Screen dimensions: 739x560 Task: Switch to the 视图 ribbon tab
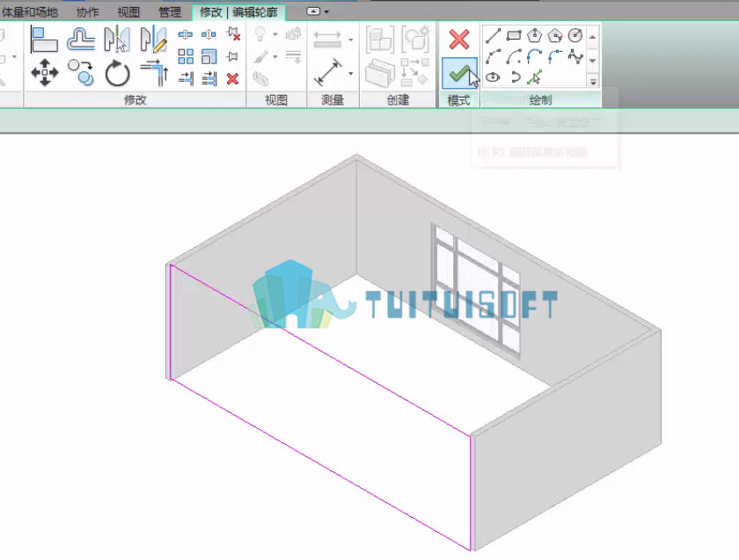point(128,12)
